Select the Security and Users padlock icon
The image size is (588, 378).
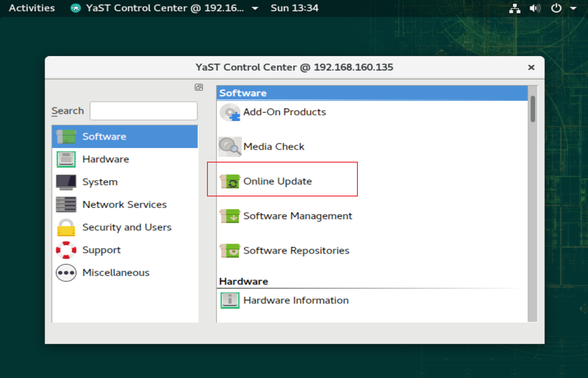click(66, 228)
